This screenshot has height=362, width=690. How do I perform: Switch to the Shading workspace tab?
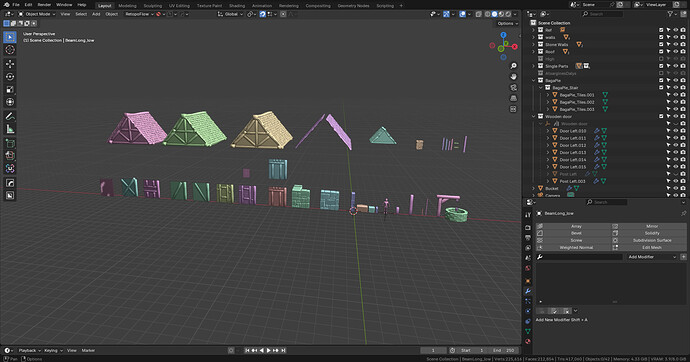coord(237,6)
